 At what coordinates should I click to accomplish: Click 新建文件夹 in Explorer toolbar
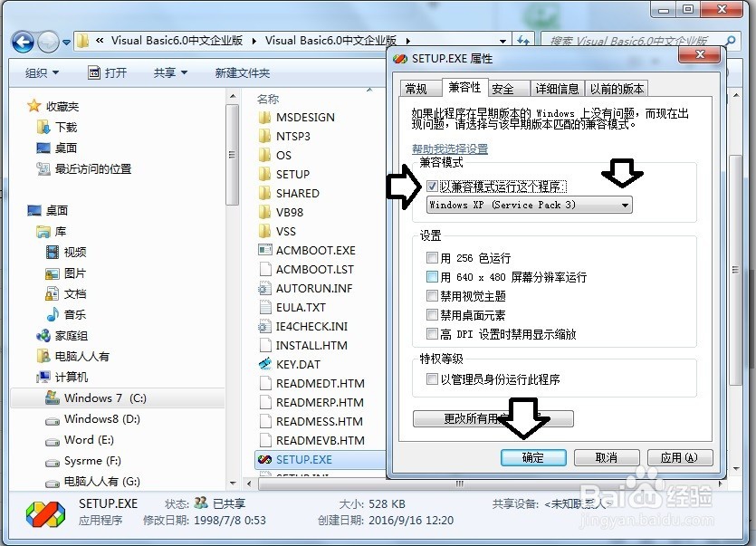[x=242, y=72]
